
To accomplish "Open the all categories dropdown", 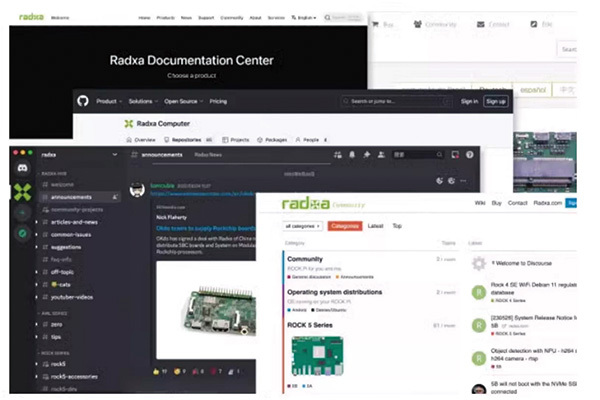I will [303, 227].
